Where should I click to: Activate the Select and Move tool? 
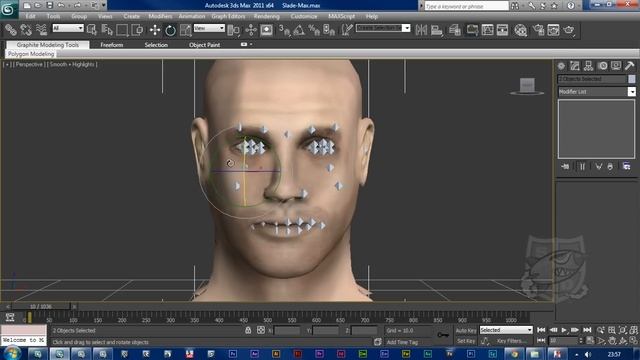point(155,30)
